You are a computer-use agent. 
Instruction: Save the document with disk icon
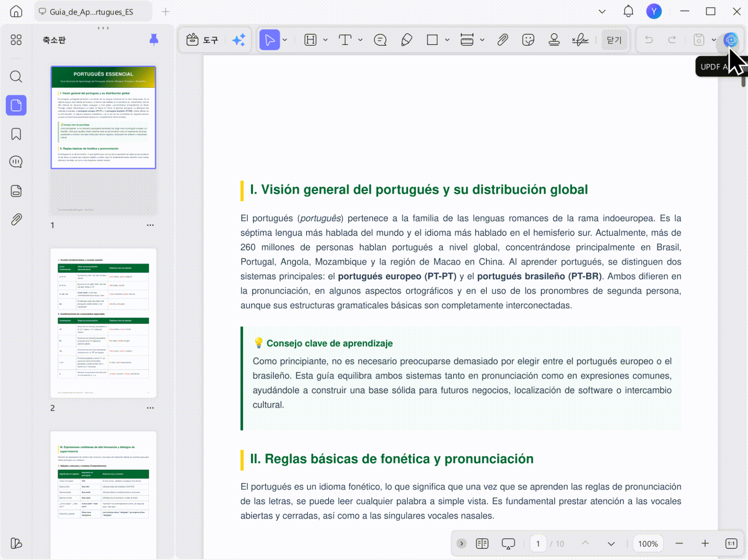click(699, 40)
